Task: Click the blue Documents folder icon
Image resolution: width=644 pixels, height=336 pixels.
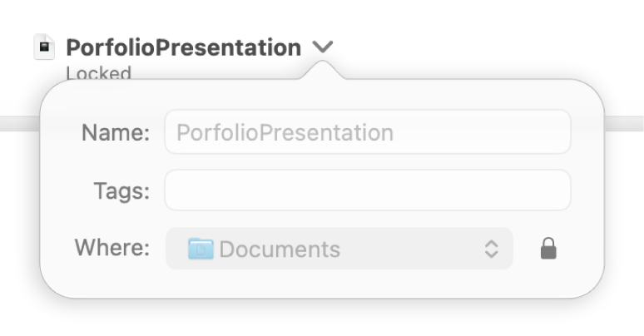Action: click(x=201, y=249)
